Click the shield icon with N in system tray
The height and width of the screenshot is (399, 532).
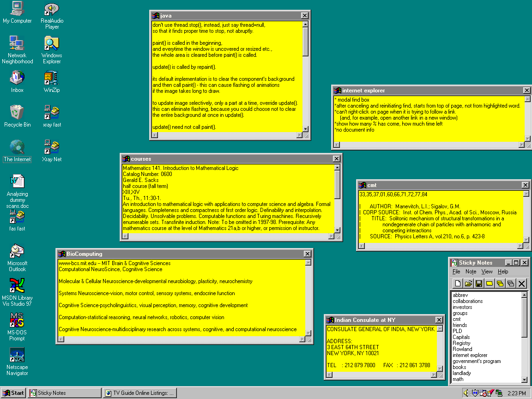point(475,393)
